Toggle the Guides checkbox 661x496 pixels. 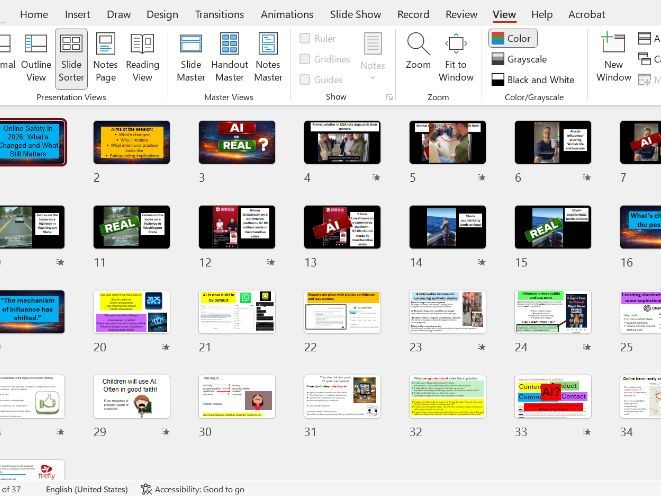tap(305, 80)
